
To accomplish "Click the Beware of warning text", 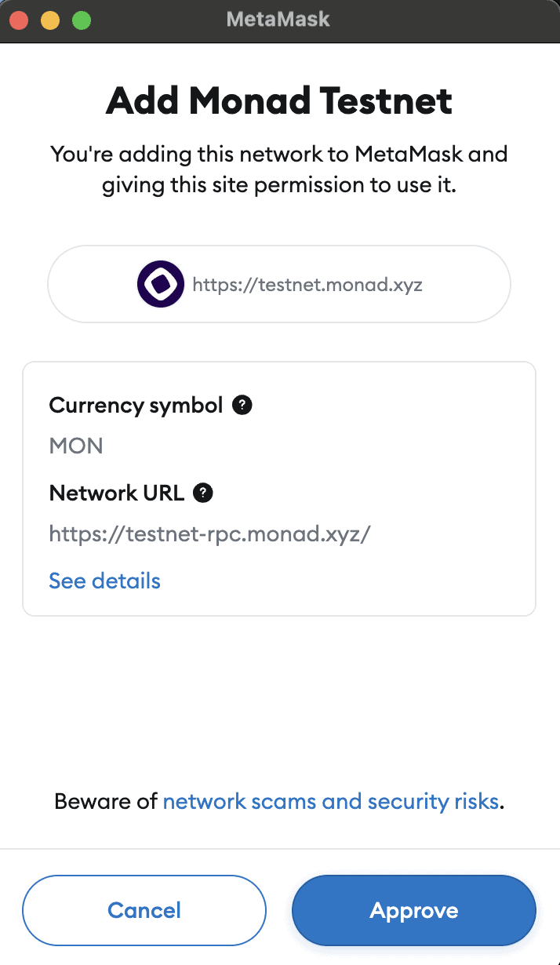I will click(x=107, y=801).
